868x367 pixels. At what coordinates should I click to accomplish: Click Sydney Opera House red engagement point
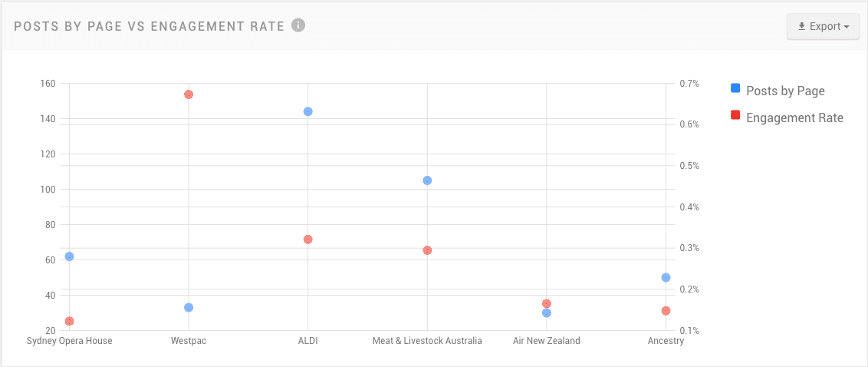70,321
